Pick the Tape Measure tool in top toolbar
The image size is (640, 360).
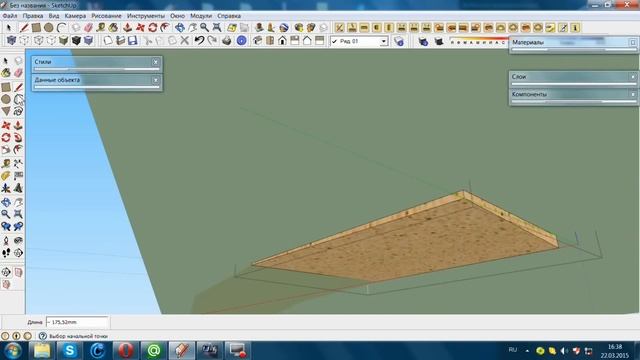click(101, 28)
